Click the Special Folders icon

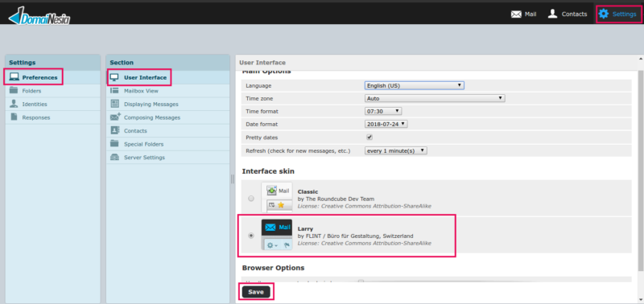[115, 144]
